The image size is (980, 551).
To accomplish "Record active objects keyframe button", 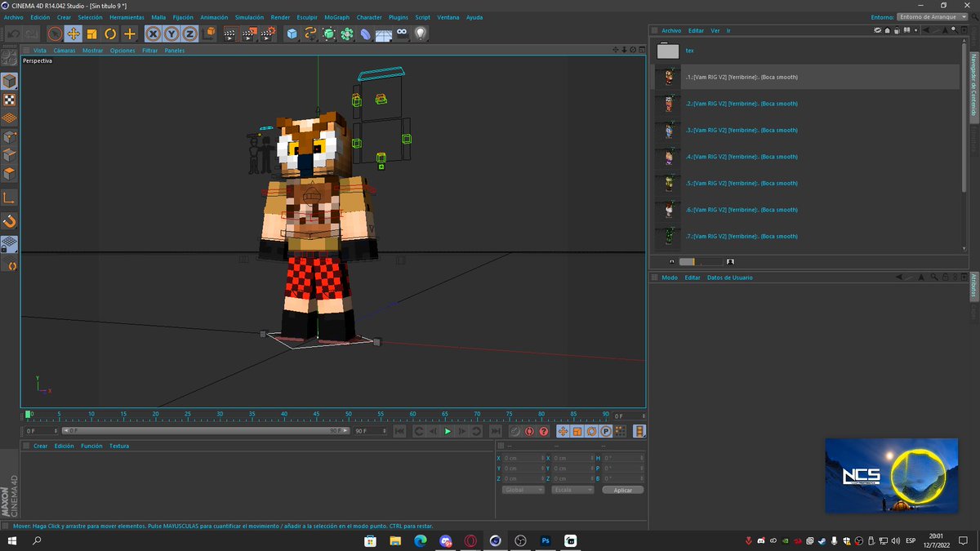I will (515, 431).
